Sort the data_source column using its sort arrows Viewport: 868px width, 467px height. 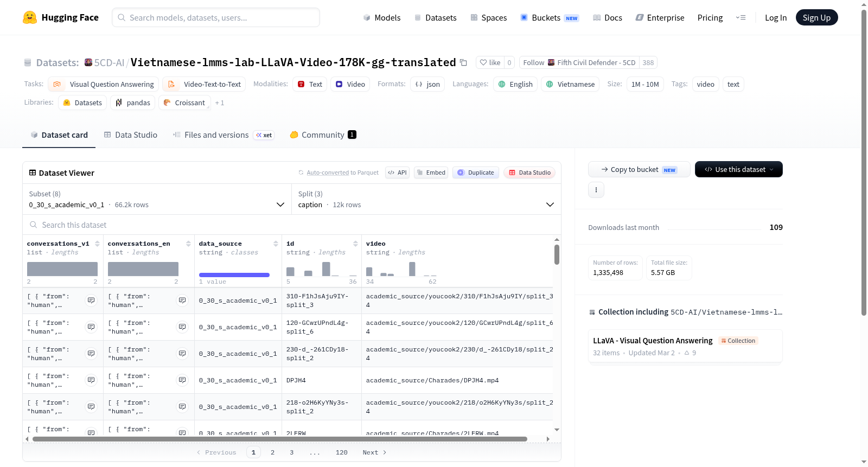click(276, 244)
